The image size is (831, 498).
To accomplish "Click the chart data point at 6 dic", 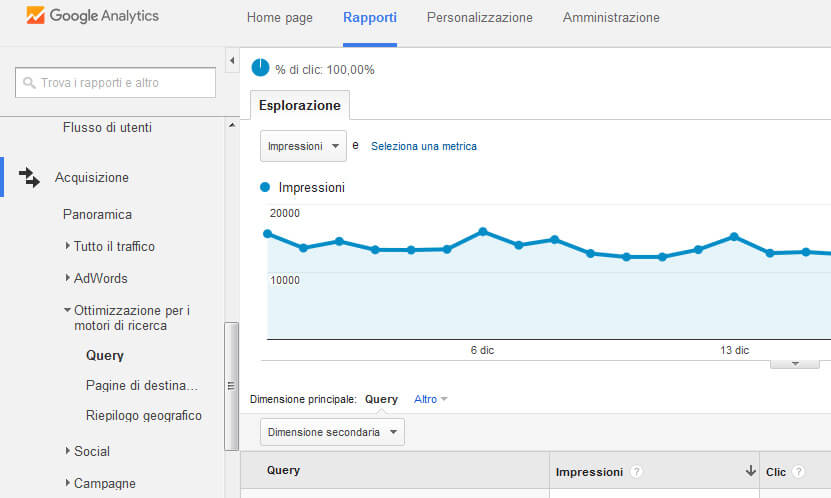I will pos(483,232).
